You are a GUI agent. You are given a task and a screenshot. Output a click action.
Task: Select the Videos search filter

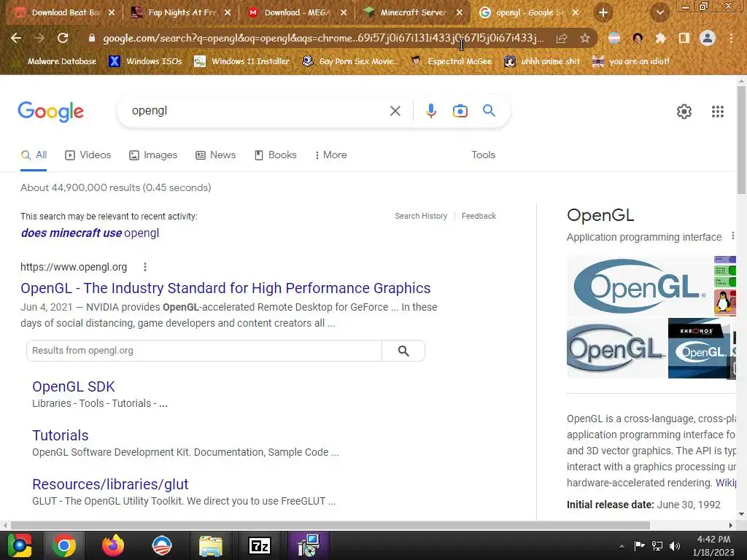click(x=88, y=155)
